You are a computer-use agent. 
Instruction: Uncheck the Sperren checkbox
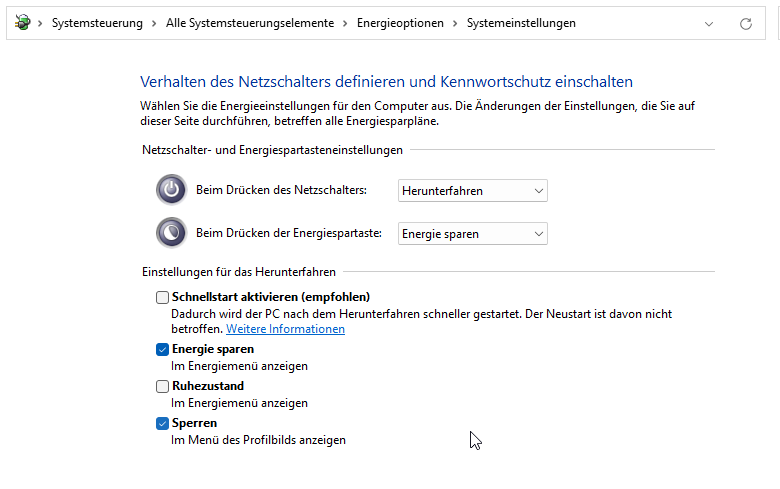163,423
